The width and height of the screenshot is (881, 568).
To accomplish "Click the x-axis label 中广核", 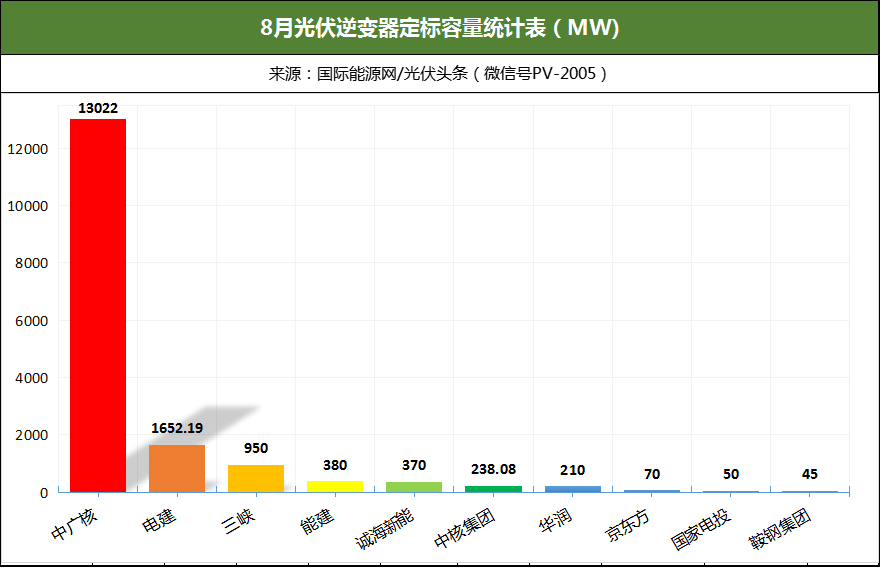I will tap(74, 524).
